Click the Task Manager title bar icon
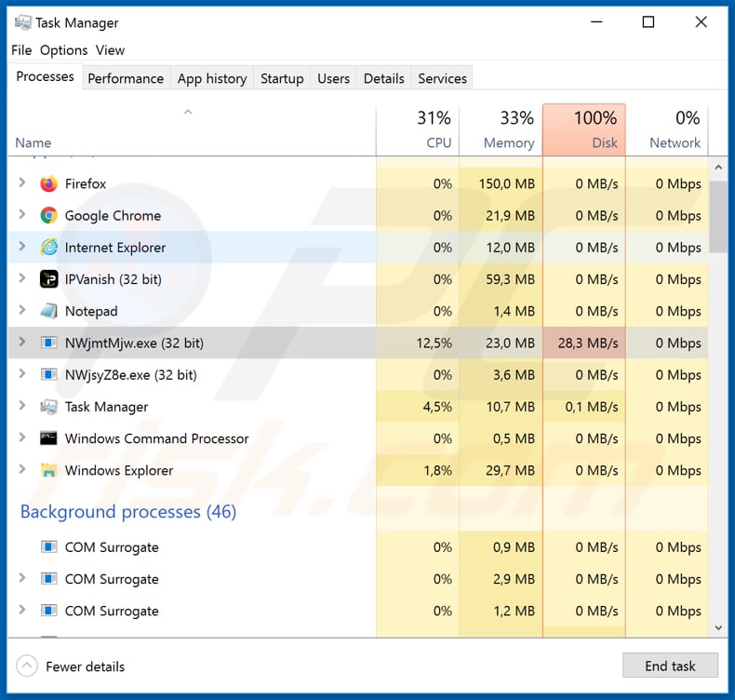This screenshot has height=700, width=735. pyautogui.click(x=22, y=22)
